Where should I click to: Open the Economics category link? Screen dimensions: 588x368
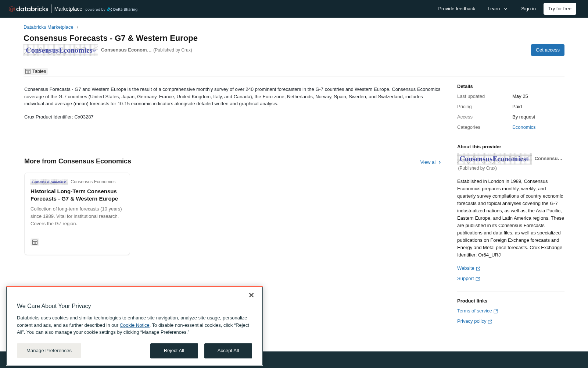click(524, 127)
